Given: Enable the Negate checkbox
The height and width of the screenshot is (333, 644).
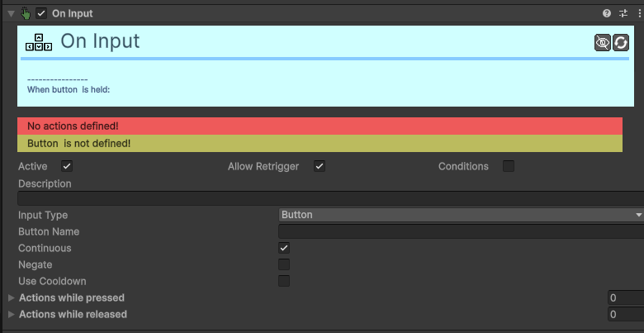Looking at the screenshot, I should (284, 264).
